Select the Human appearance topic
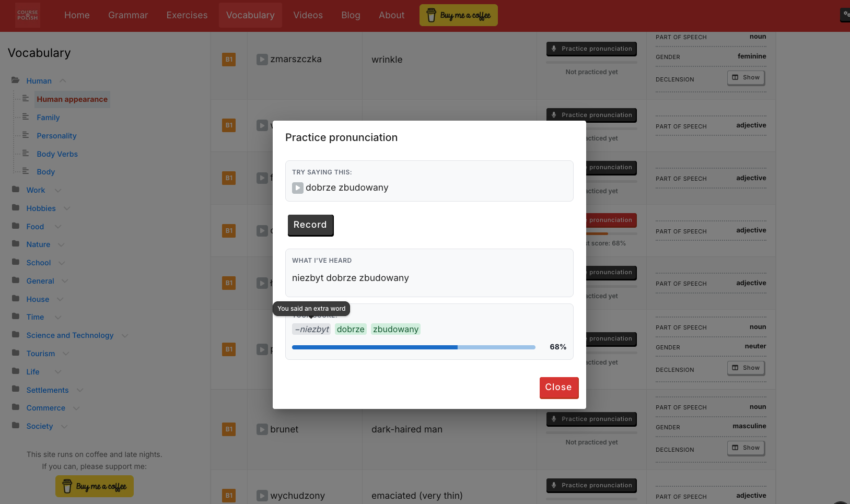Image resolution: width=850 pixels, height=504 pixels. (72, 99)
